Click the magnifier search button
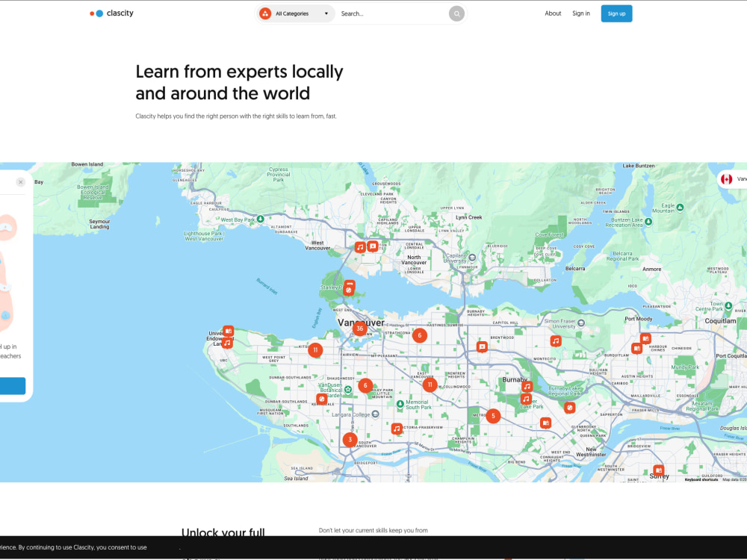Image resolution: width=747 pixels, height=560 pixels. click(x=456, y=13)
